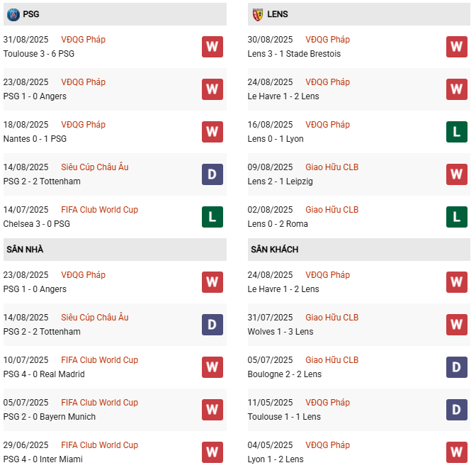This screenshot has width=476, height=475.
Task: Click the PSG club crest icon
Action: click(x=13, y=14)
